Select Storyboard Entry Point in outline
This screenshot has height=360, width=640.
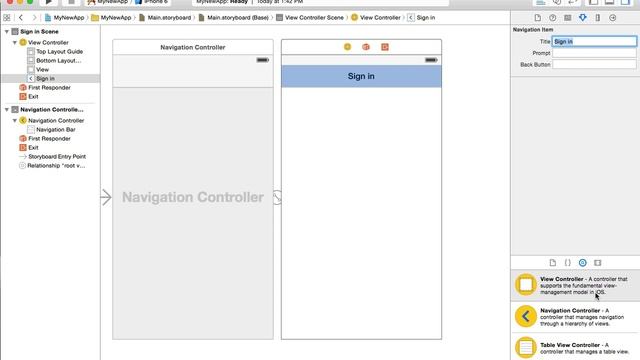(52, 156)
